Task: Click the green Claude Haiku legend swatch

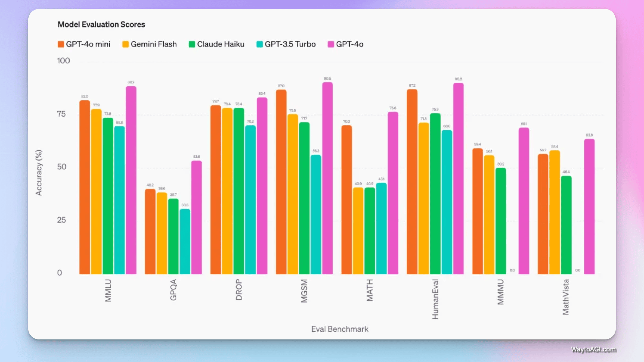Action: coord(192,44)
